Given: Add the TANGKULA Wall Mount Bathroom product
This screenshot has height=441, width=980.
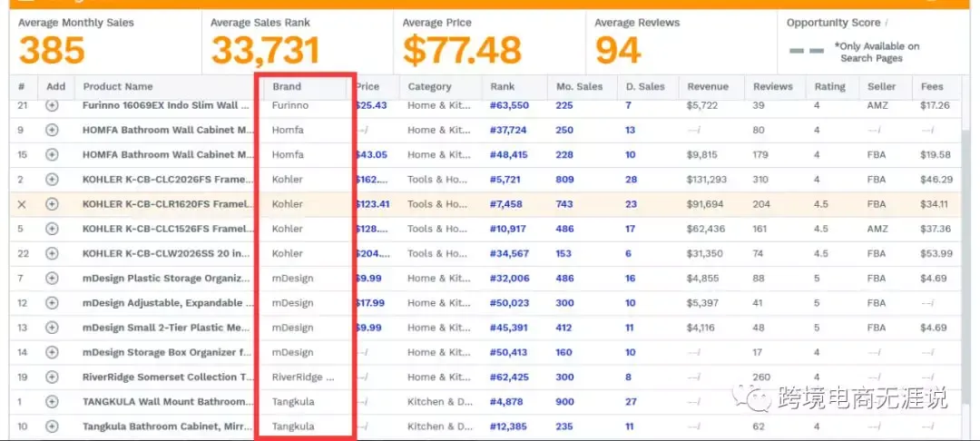Looking at the screenshot, I should click(52, 402).
